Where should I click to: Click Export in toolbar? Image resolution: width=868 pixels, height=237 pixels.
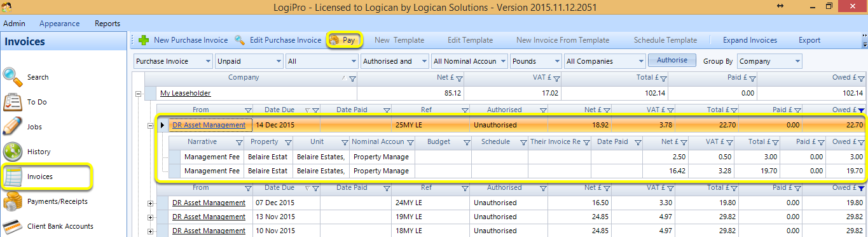[809, 40]
